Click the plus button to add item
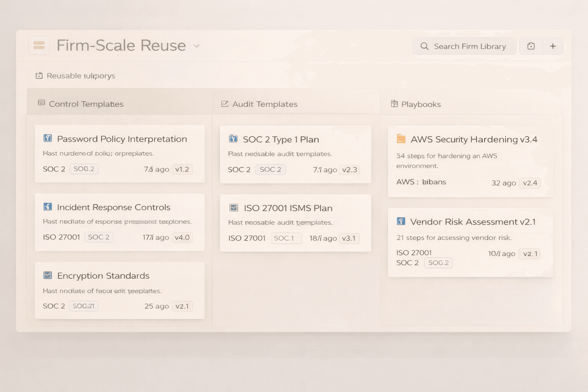This screenshot has height=392, width=588. click(x=553, y=46)
